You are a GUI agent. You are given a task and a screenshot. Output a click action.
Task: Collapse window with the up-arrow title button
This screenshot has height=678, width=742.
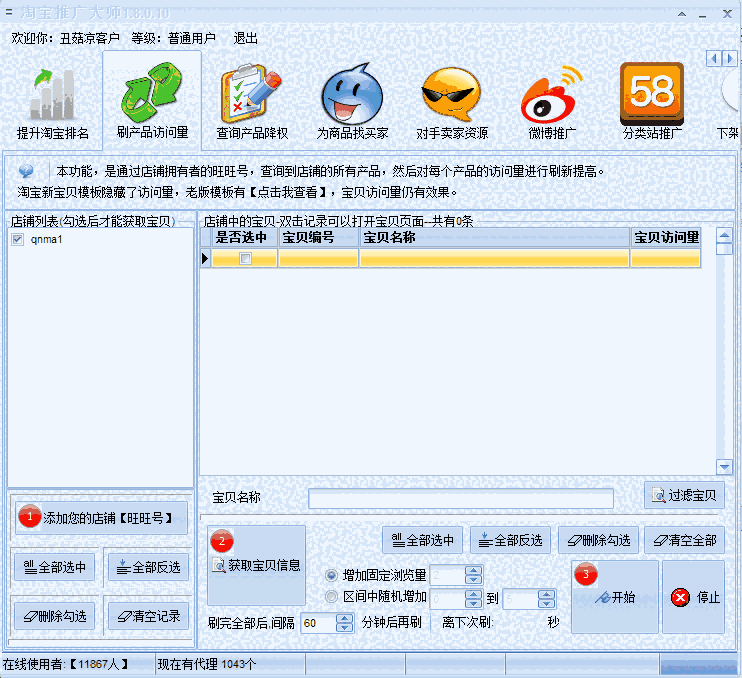(x=682, y=14)
